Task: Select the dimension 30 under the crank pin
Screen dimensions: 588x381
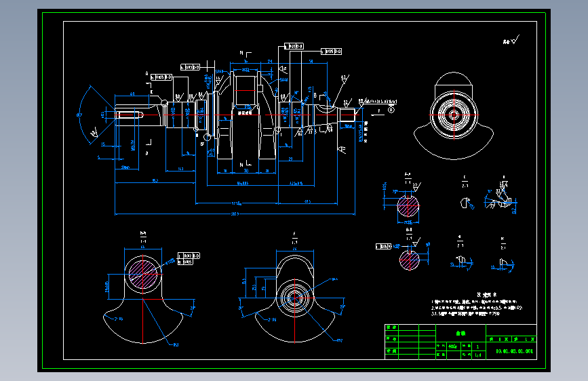Action: pyautogui.click(x=246, y=171)
